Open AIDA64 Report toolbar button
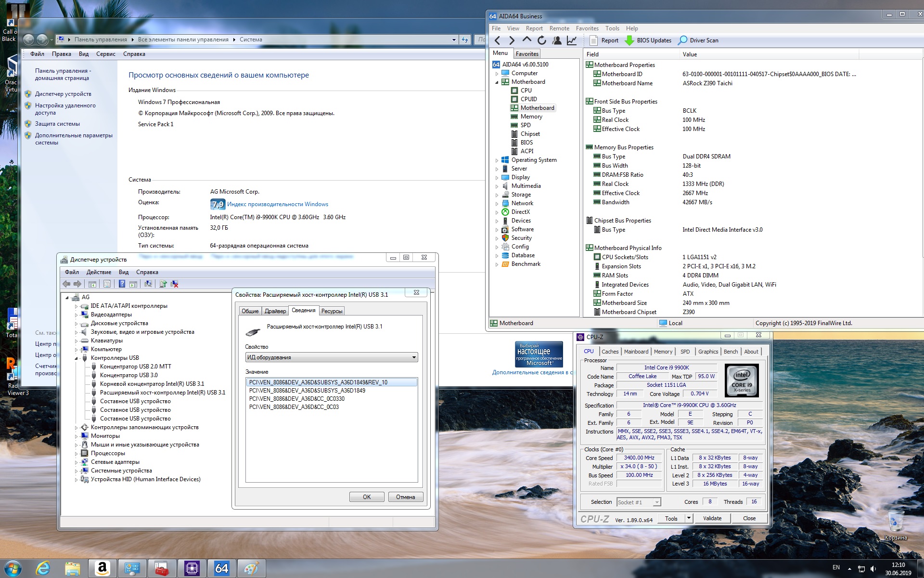 (604, 40)
